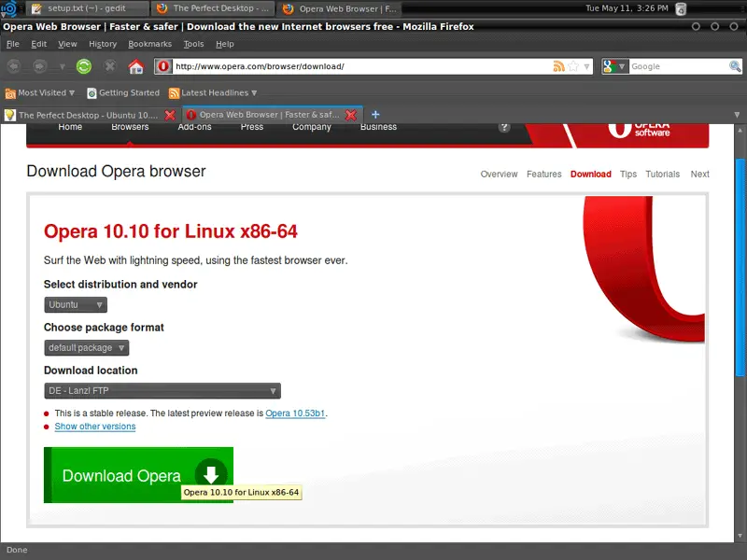Switch to The Perfect Desktop taskbar window
This screenshot has height=560, width=747.
pos(214,8)
